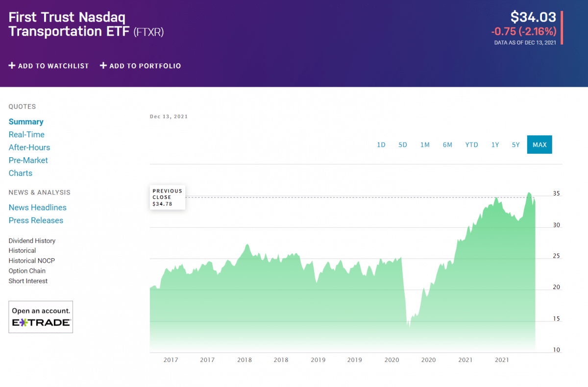The height and width of the screenshot is (387, 588).
Task: Click the Dec 13, 2021 chart date label
Action: pyautogui.click(x=169, y=117)
